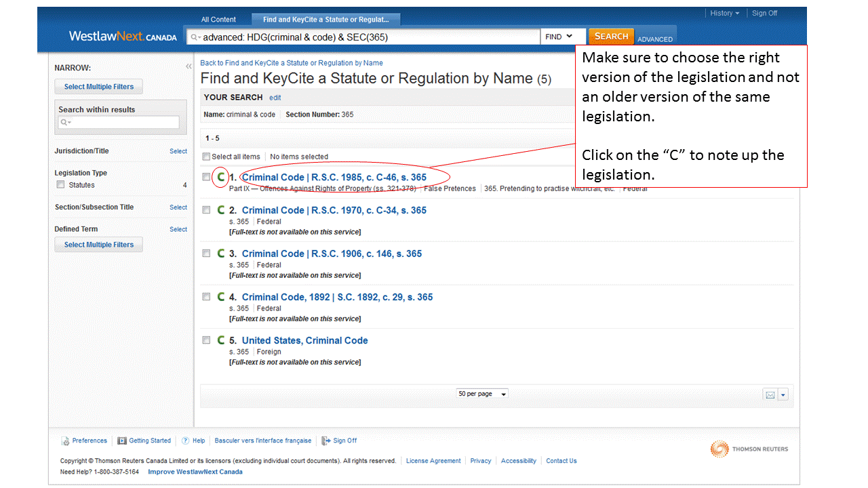Check the box for result 4 Criminal Code 1892
Image resolution: width=868 pixels, height=488 pixels.
pyautogui.click(x=206, y=297)
